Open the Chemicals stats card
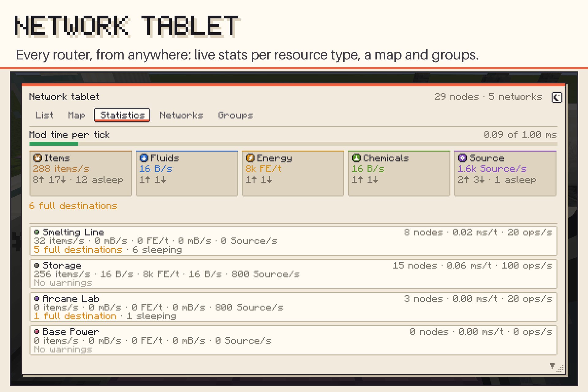 pos(399,173)
